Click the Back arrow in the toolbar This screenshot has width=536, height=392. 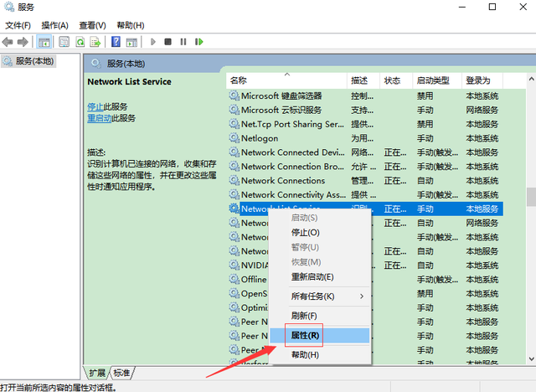click(x=8, y=42)
